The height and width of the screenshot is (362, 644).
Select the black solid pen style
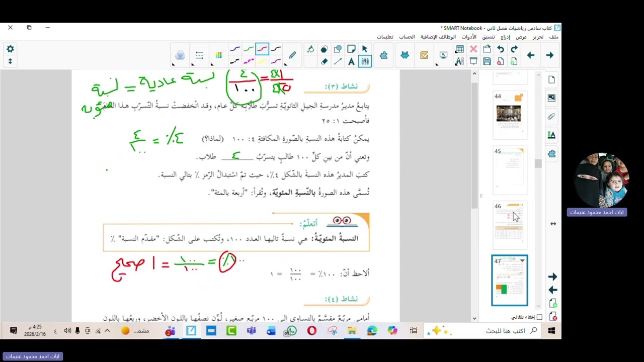click(276, 49)
